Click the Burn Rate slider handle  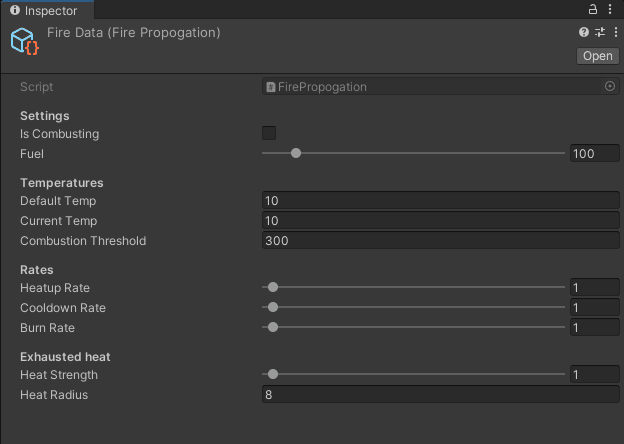[x=273, y=327]
